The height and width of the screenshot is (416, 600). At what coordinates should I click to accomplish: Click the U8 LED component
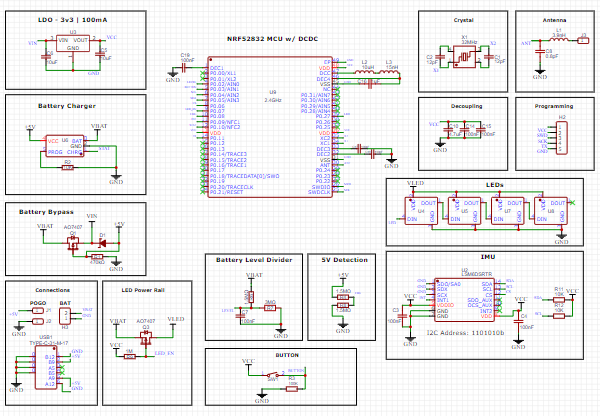(x=551, y=211)
